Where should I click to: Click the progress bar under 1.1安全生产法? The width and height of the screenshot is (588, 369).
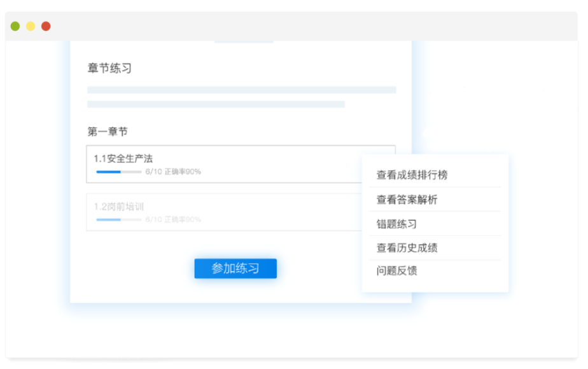click(x=118, y=172)
